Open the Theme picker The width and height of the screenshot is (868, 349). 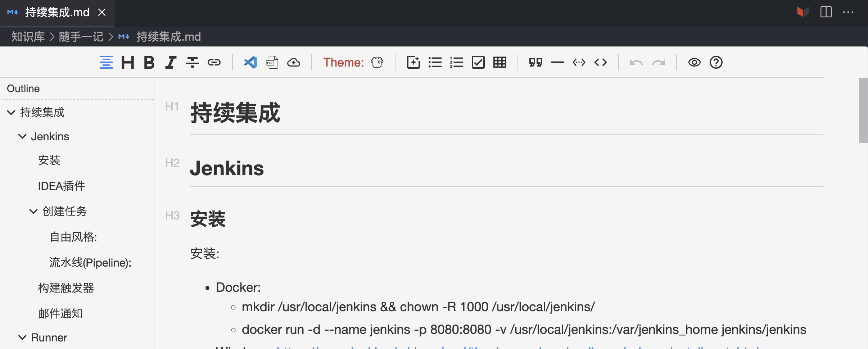pyautogui.click(x=377, y=63)
